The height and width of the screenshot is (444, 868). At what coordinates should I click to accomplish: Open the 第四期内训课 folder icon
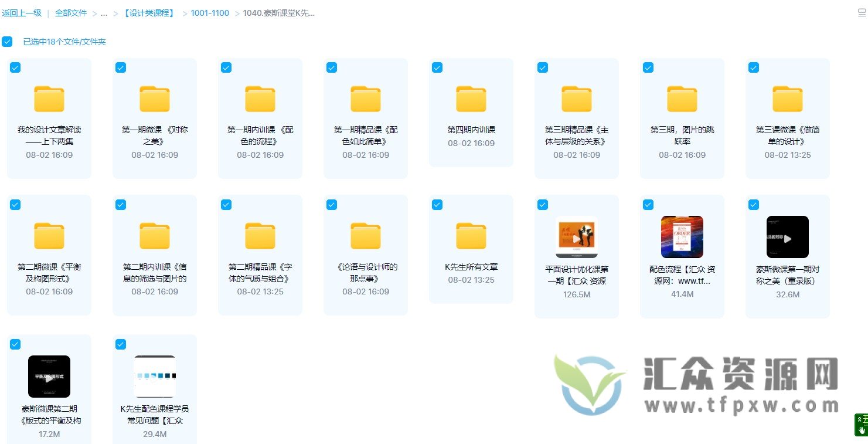pyautogui.click(x=471, y=99)
